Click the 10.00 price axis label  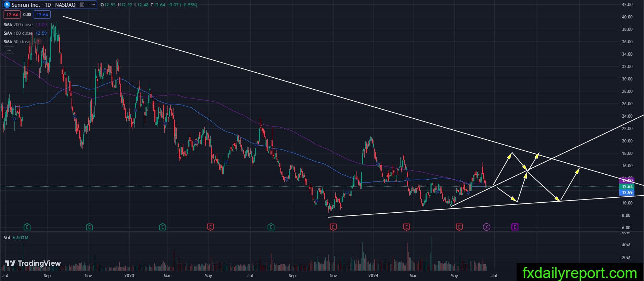coord(627,203)
